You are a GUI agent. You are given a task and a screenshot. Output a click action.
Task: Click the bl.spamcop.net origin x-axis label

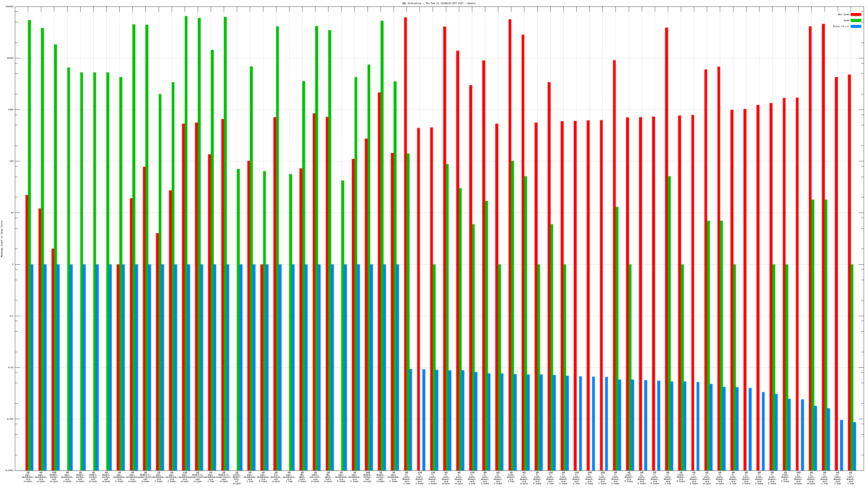coord(276,477)
